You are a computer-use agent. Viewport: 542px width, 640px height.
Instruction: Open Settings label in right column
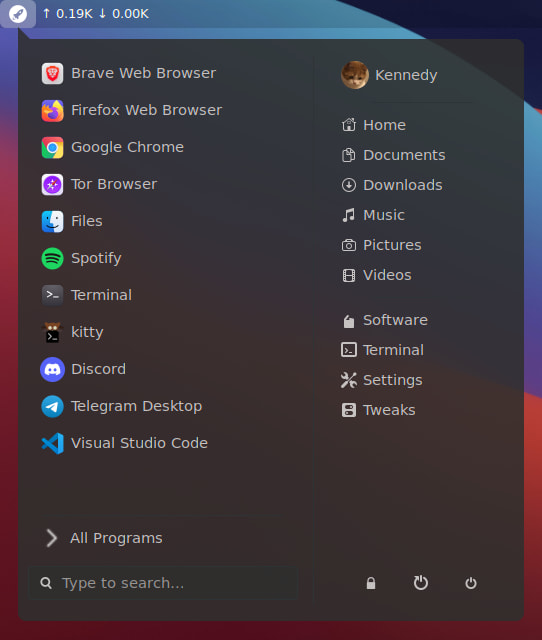(x=393, y=380)
